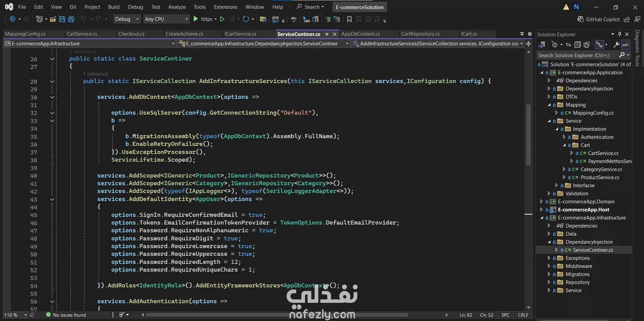
Task: Open the Debug configuration dropdown
Action: tap(127, 19)
